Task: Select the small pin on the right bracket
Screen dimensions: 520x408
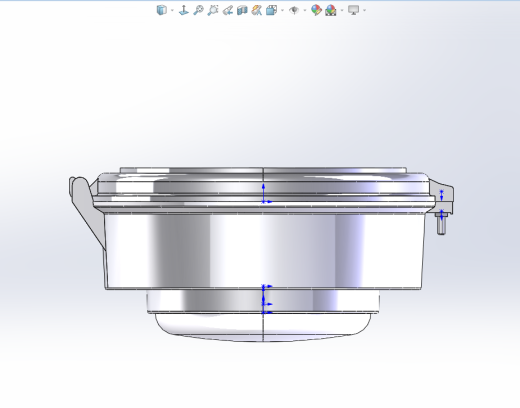Action: point(441,225)
